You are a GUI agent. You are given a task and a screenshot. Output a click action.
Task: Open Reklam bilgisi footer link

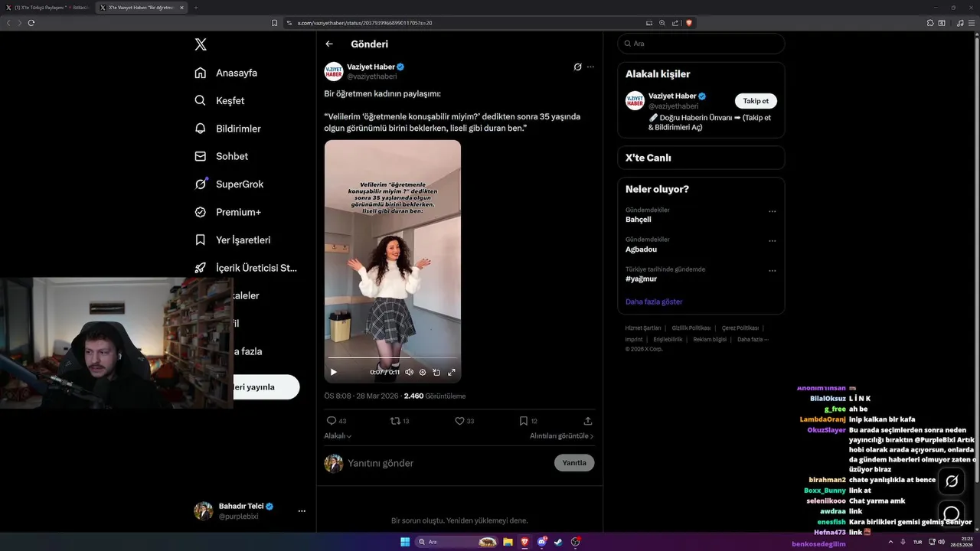(x=710, y=339)
